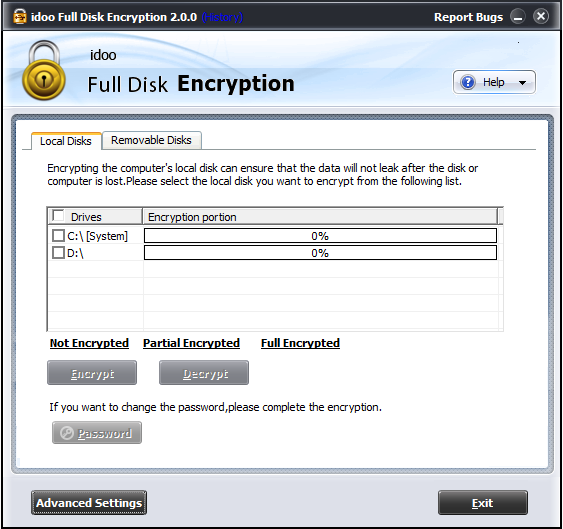
Task: Open Advanced Settings
Action: tap(89, 502)
